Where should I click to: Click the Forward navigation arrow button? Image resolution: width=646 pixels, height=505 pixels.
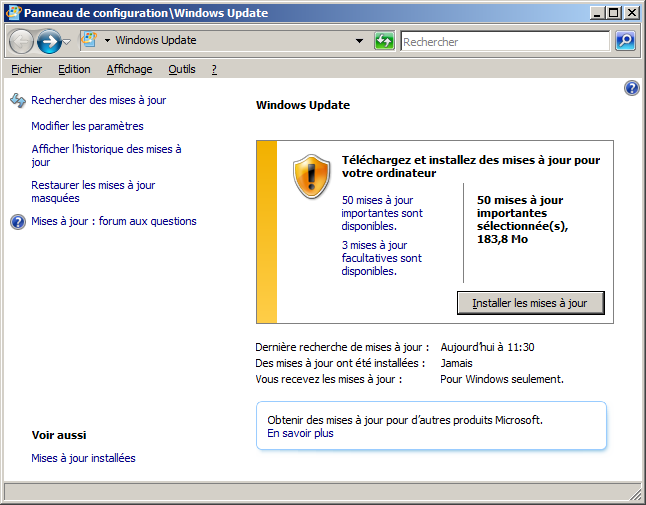pyautogui.click(x=48, y=41)
